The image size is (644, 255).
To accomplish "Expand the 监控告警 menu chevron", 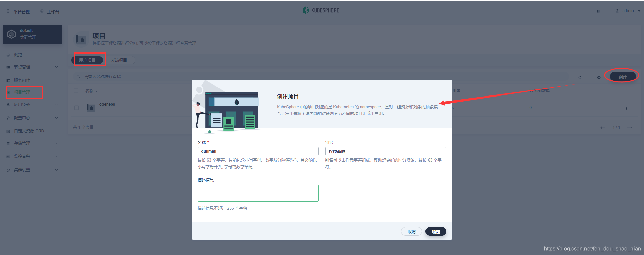I will pos(56,156).
